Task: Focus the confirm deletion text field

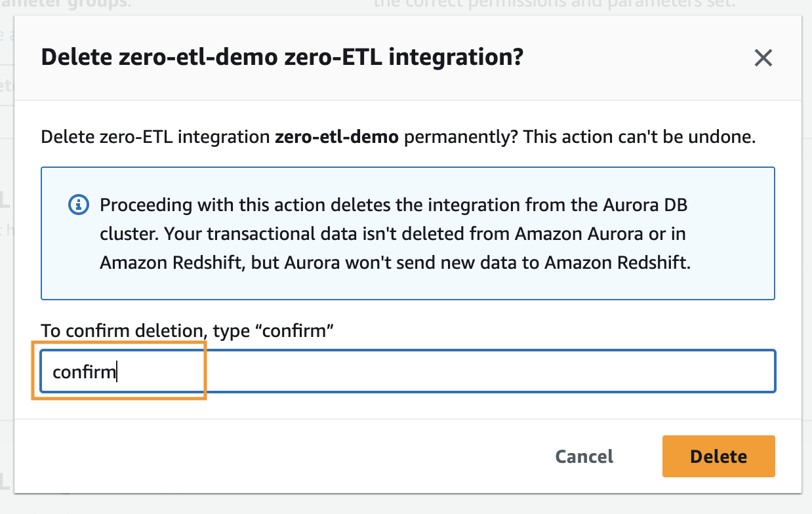Action: pos(407,372)
